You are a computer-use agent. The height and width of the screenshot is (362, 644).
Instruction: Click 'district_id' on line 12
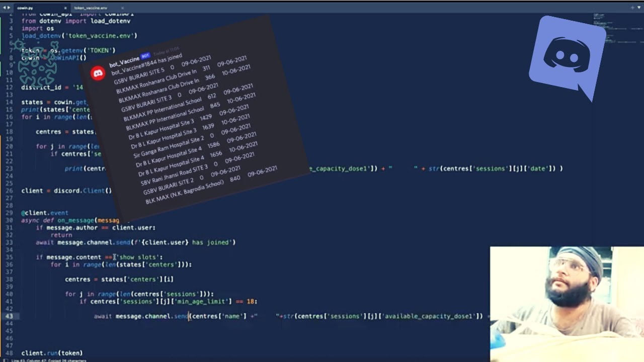point(41,87)
